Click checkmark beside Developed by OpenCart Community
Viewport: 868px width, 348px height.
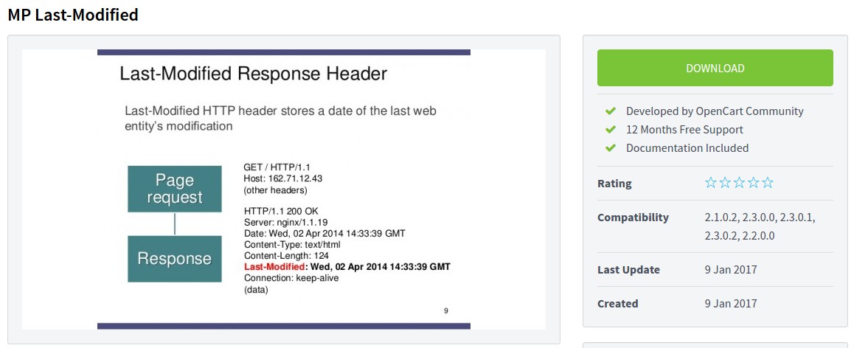(610, 111)
